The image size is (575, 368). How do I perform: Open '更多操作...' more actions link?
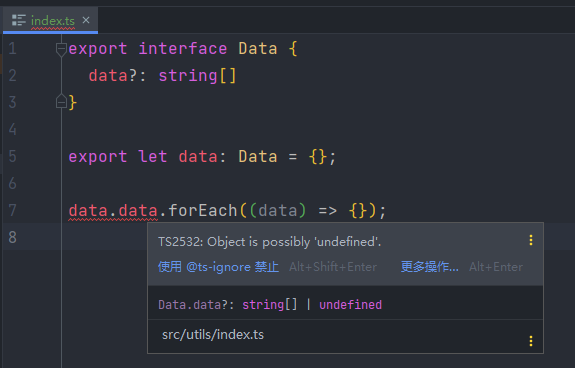pyautogui.click(x=429, y=267)
